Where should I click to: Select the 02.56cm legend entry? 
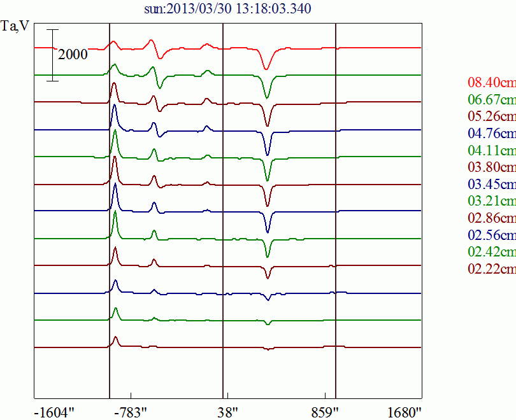(x=492, y=235)
